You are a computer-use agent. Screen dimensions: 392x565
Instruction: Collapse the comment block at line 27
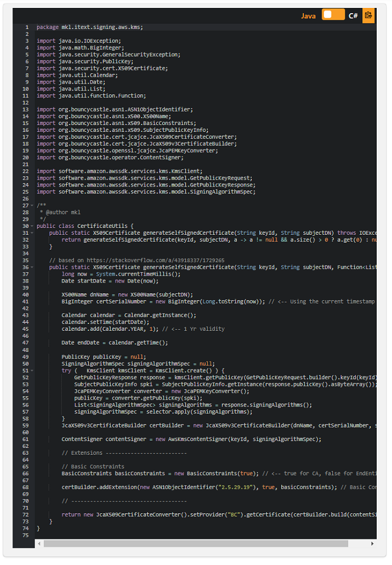click(32, 205)
